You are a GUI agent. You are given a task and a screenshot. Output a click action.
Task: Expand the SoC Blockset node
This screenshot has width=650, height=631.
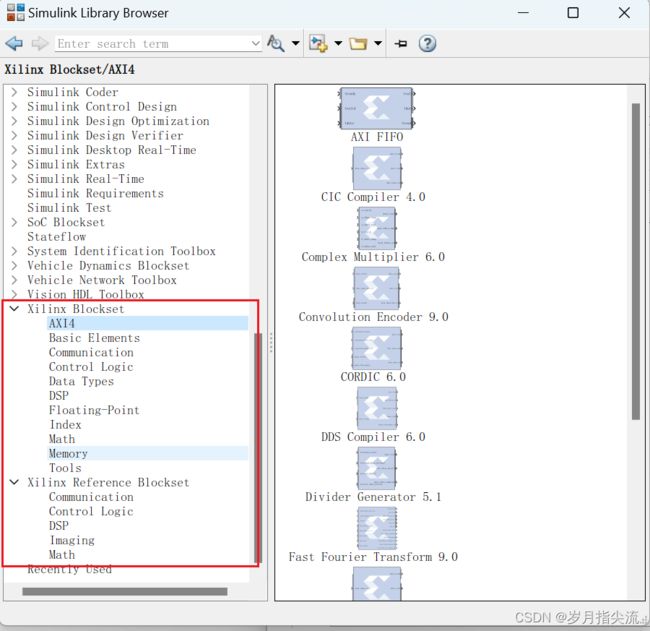tap(15, 222)
